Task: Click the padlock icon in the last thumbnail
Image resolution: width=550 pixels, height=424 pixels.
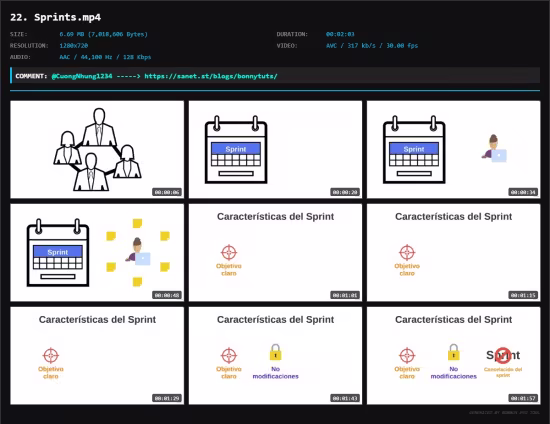Action: [454, 352]
